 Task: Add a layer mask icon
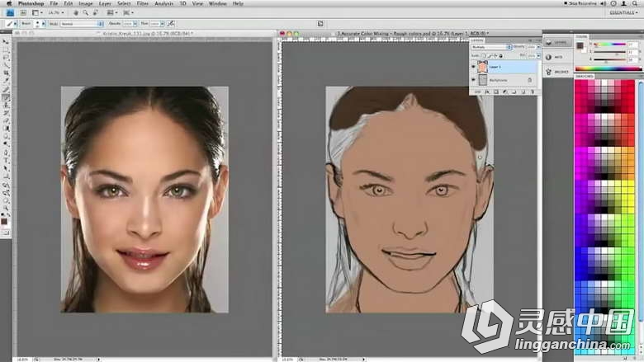(x=496, y=92)
